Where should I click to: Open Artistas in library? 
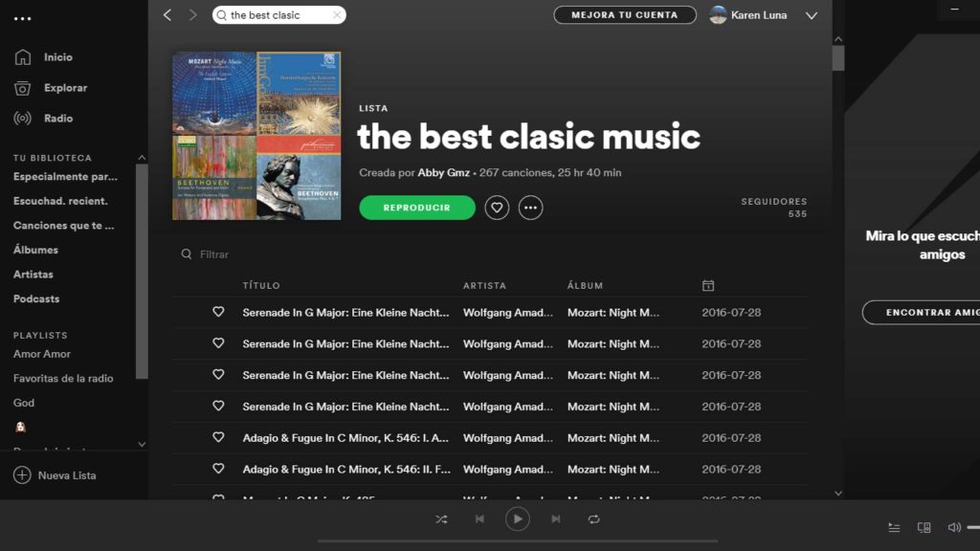tap(33, 275)
